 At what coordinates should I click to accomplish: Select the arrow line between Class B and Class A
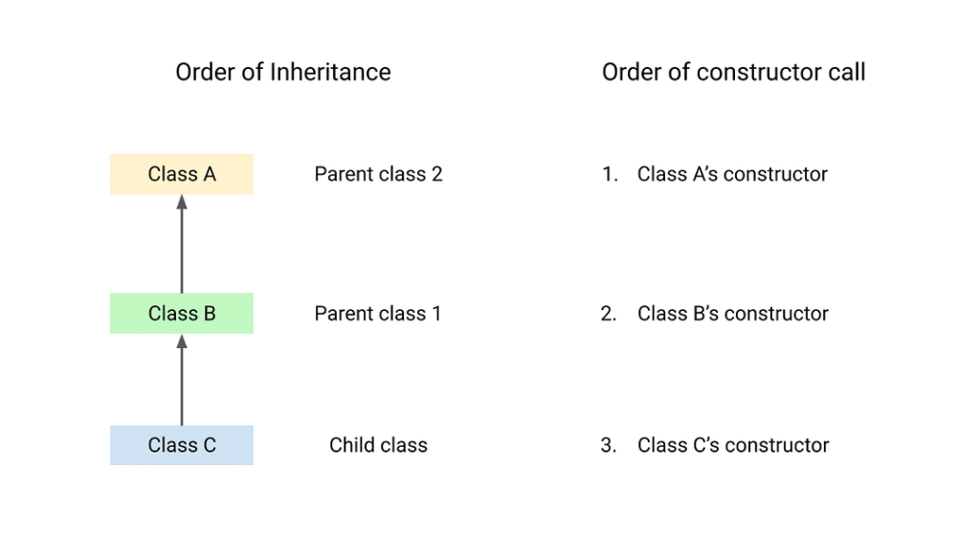[182, 251]
